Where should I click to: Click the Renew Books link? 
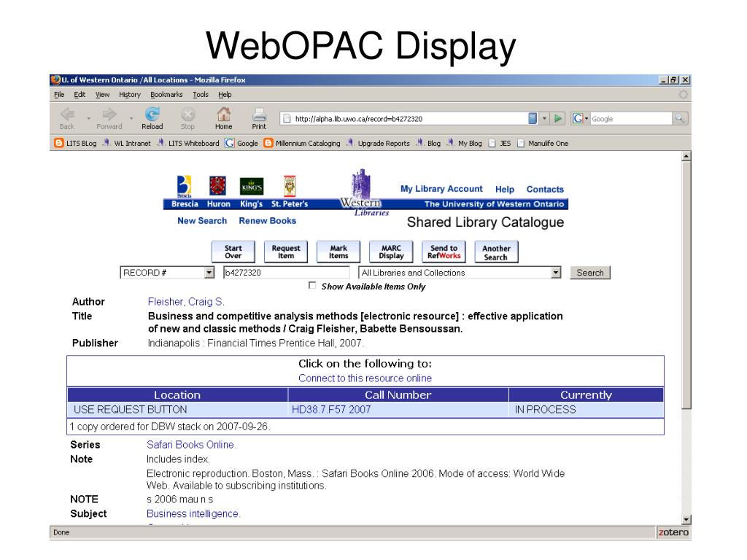point(267,220)
